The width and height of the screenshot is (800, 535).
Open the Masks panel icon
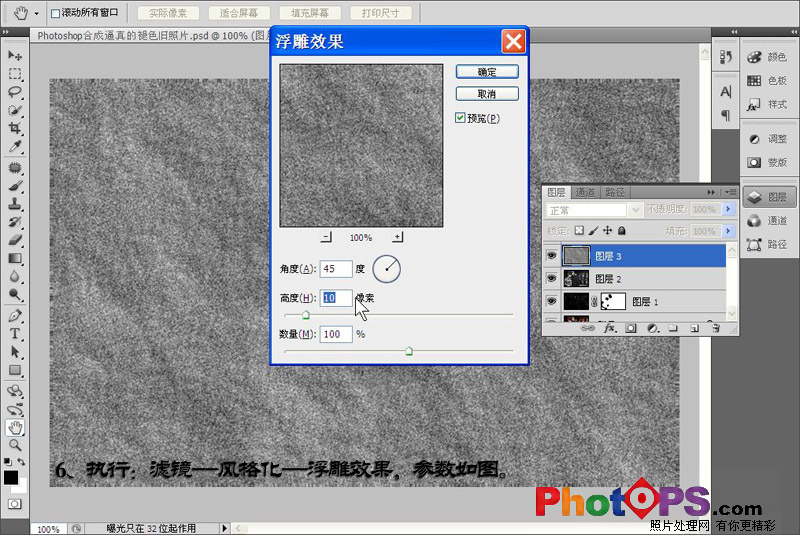pos(754,163)
